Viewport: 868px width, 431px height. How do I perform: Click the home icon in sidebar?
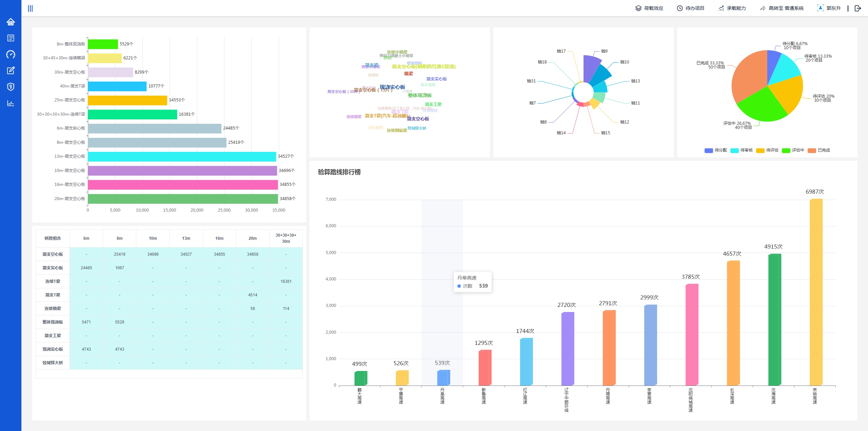pyautogui.click(x=11, y=22)
